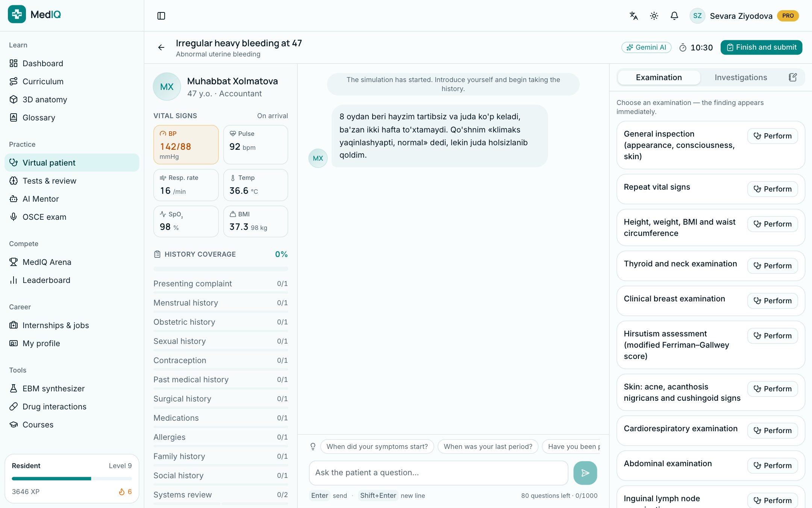Image resolution: width=812 pixels, height=508 pixels.
Task: Open 3D anatomy
Action: click(x=72, y=99)
